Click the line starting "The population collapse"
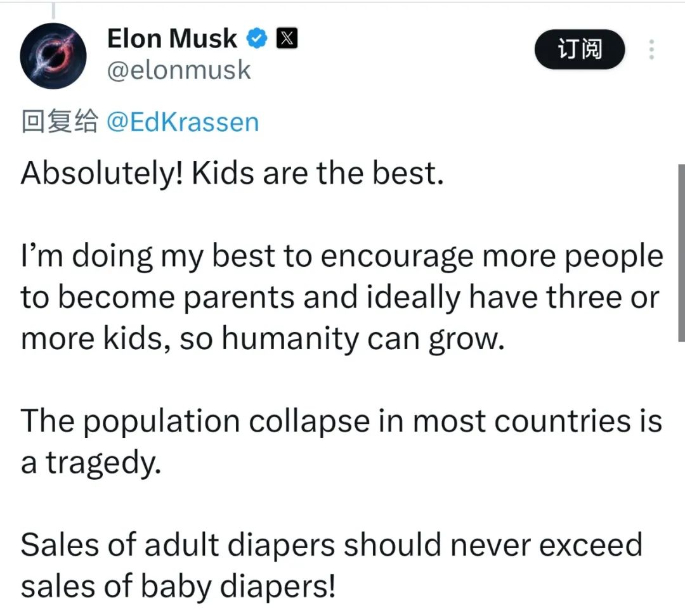Viewport: 685px width, 616px height. tap(342, 421)
